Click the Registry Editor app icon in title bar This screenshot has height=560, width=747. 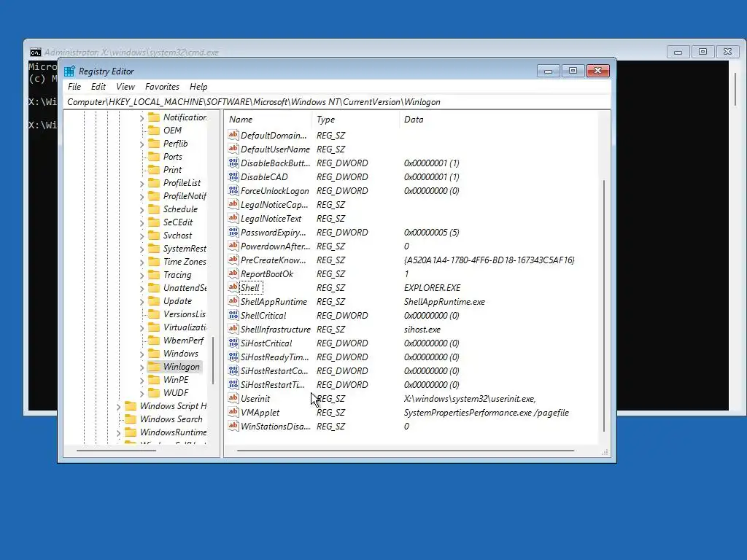(x=69, y=71)
